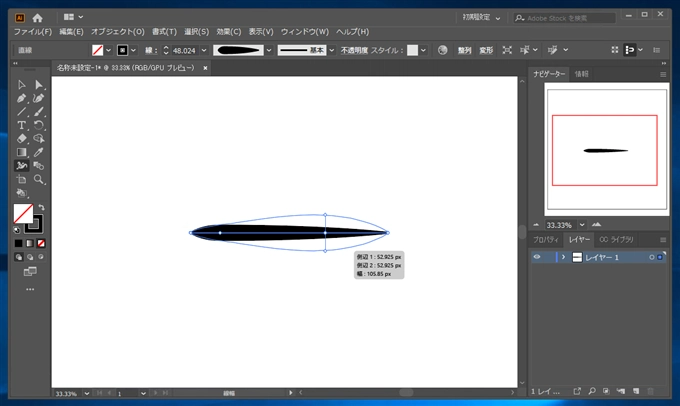
Task: Click Adobe Stock search field
Action: pos(564,18)
